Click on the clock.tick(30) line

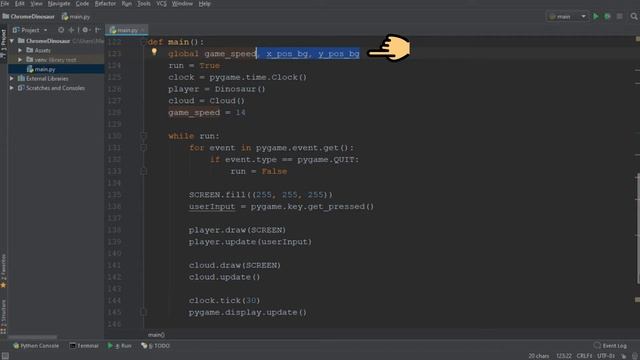pos(224,300)
